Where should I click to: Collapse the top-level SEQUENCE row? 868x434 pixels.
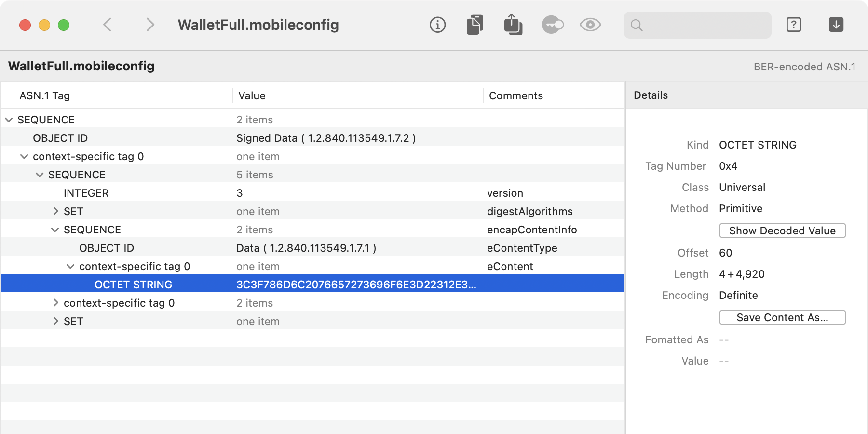click(9, 120)
